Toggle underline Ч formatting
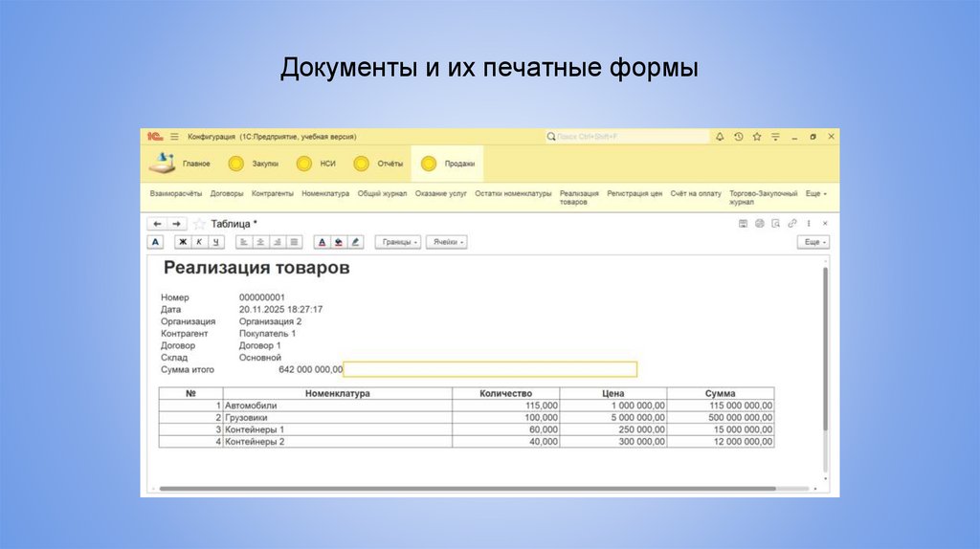 [x=215, y=242]
